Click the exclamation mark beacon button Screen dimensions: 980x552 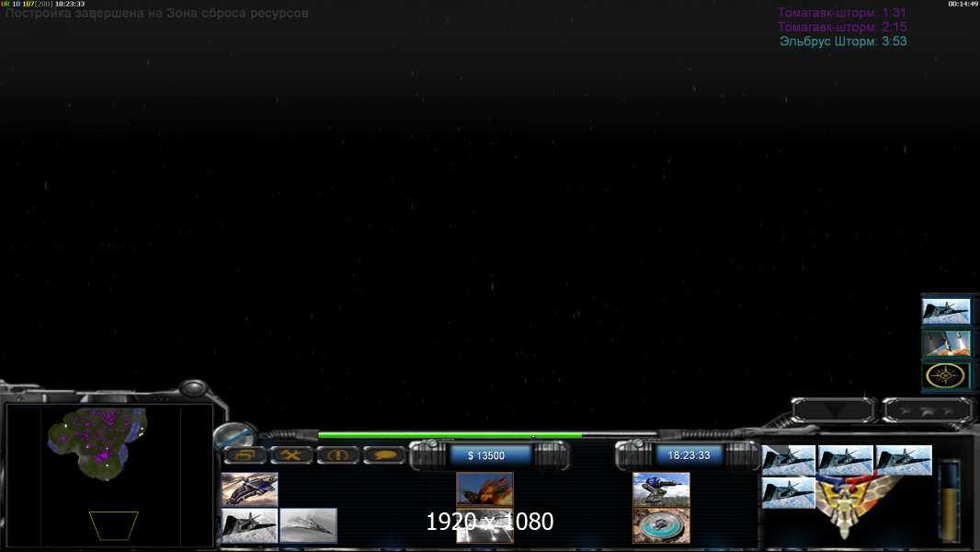(x=337, y=454)
